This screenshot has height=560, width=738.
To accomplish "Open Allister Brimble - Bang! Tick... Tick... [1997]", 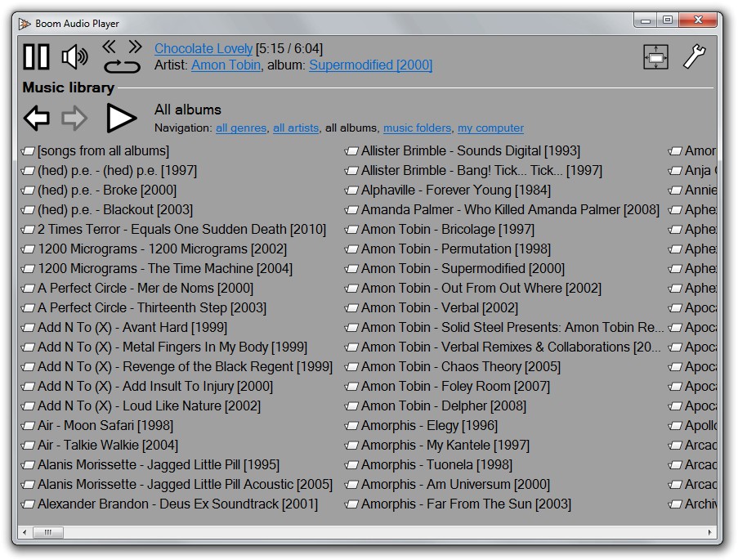I will click(x=481, y=171).
